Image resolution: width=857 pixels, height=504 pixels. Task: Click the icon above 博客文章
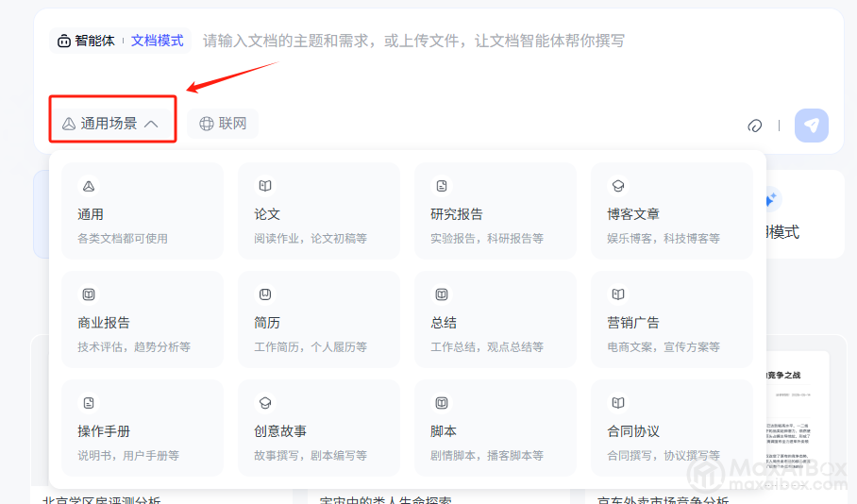618,186
